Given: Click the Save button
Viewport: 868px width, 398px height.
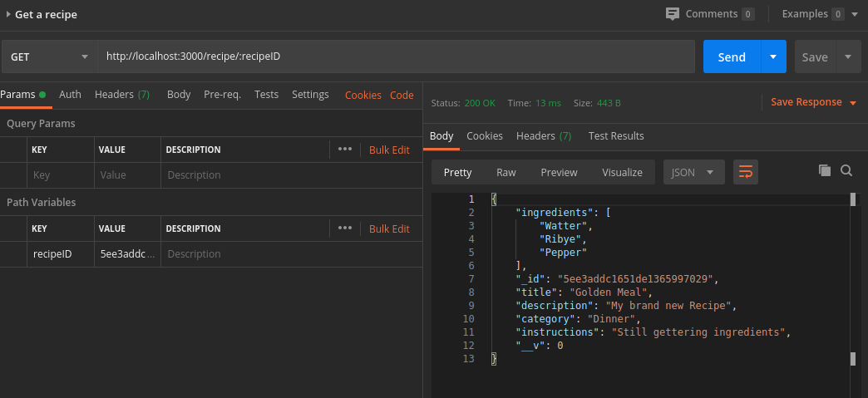Looking at the screenshot, I should tap(815, 57).
